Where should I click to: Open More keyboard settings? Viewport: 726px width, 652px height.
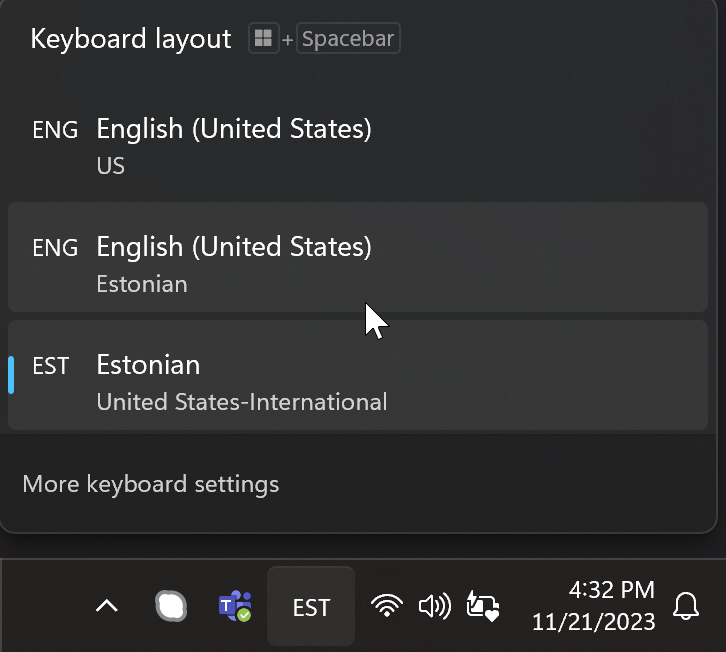150,484
